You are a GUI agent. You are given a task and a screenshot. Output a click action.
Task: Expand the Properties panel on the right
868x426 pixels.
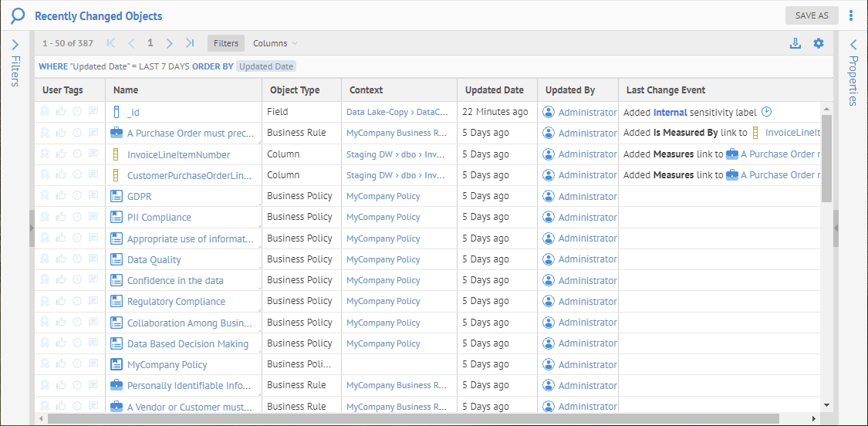coord(853,46)
